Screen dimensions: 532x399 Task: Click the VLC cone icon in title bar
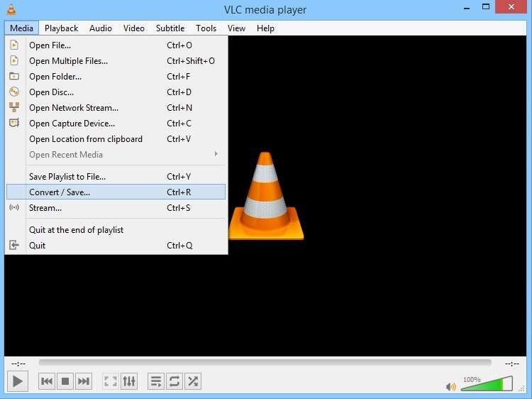point(11,9)
